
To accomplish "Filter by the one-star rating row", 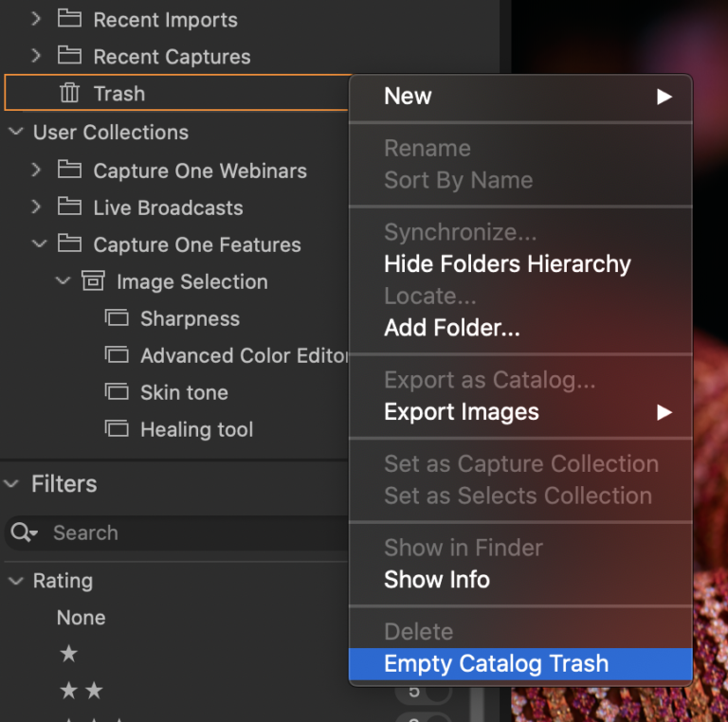I will click(x=69, y=654).
